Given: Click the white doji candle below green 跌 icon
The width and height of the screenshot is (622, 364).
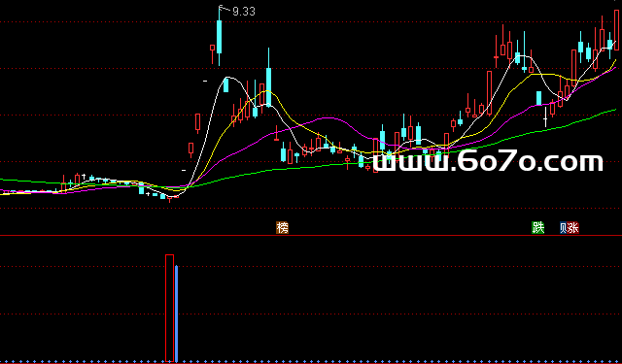Looking at the screenshot, I should click(545, 117).
